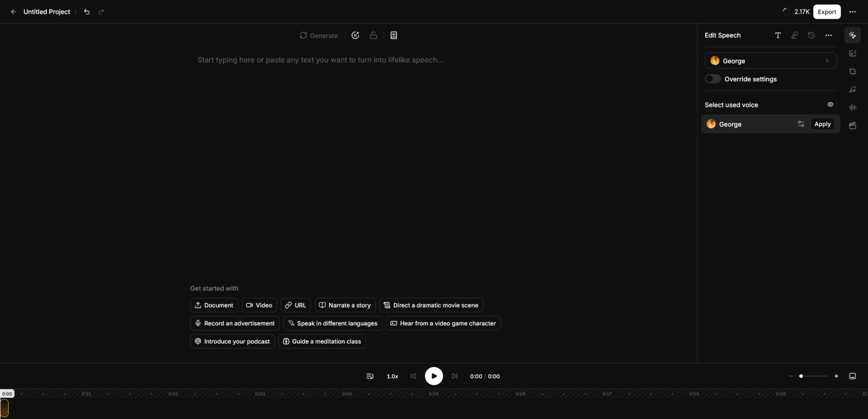The image size is (868, 419).
Task: Expand the George voice selector
Action: click(x=770, y=61)
